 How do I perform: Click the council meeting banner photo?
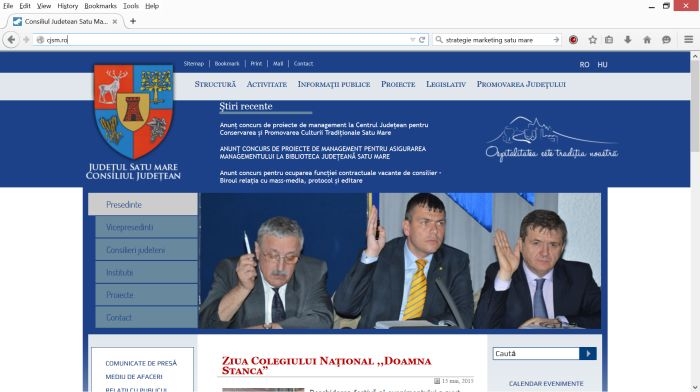pyautogui.click(x=400, y=261)
